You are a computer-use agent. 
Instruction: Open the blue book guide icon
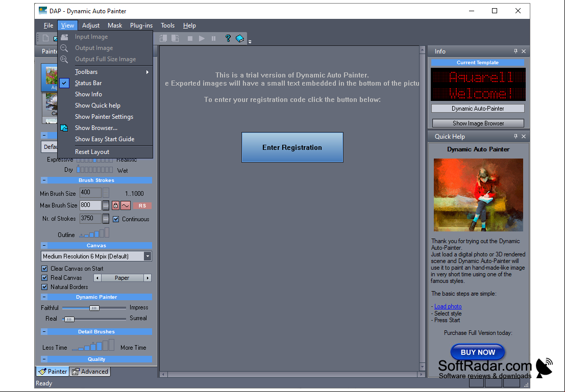tap(239, 38)
